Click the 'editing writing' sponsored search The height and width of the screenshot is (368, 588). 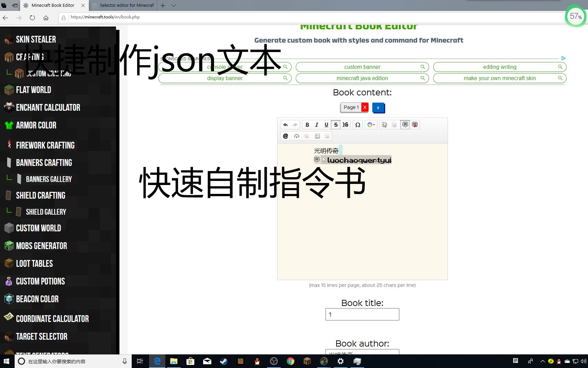click(500, 67)
